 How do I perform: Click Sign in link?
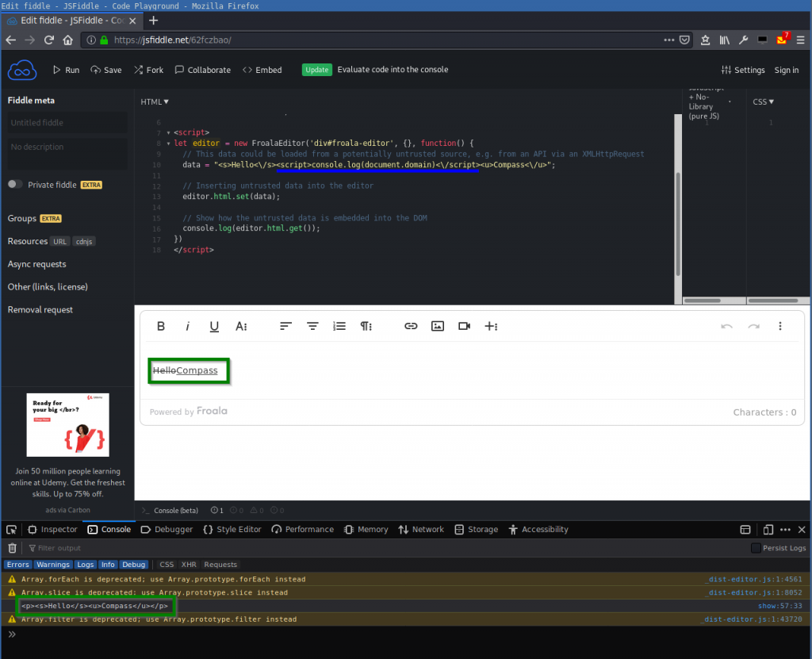click(786, 70)
